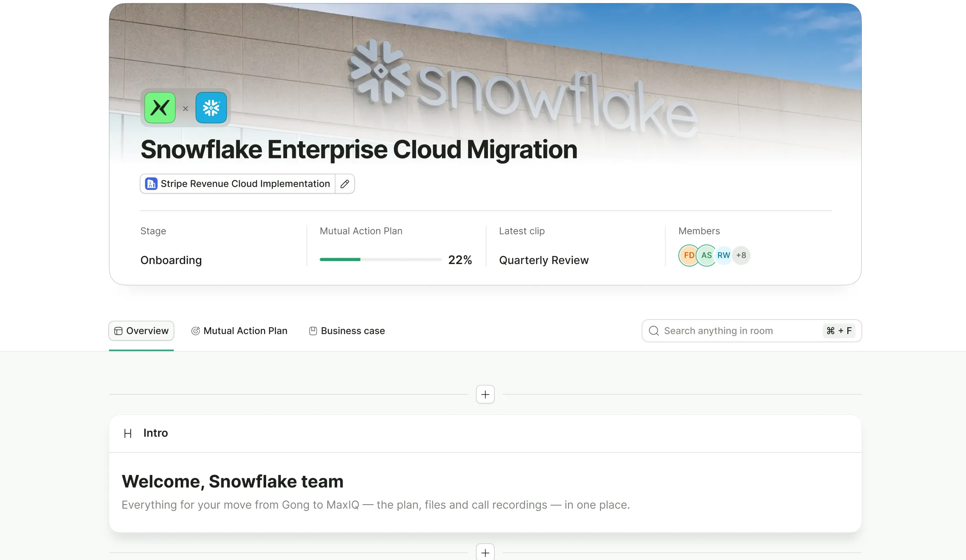Viewport: 966px width, 560px height.
Task: Click the search magnifier icon
Action: pyautogui.click(x=654, y=331)
